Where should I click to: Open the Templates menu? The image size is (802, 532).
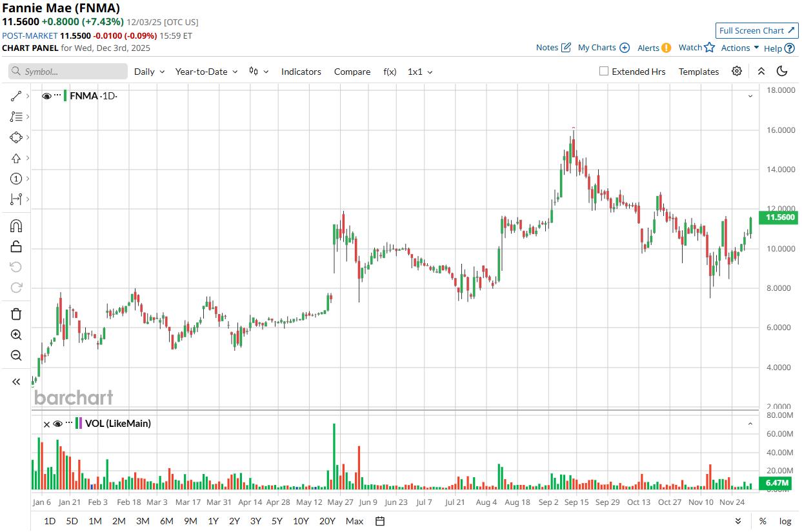699,72
